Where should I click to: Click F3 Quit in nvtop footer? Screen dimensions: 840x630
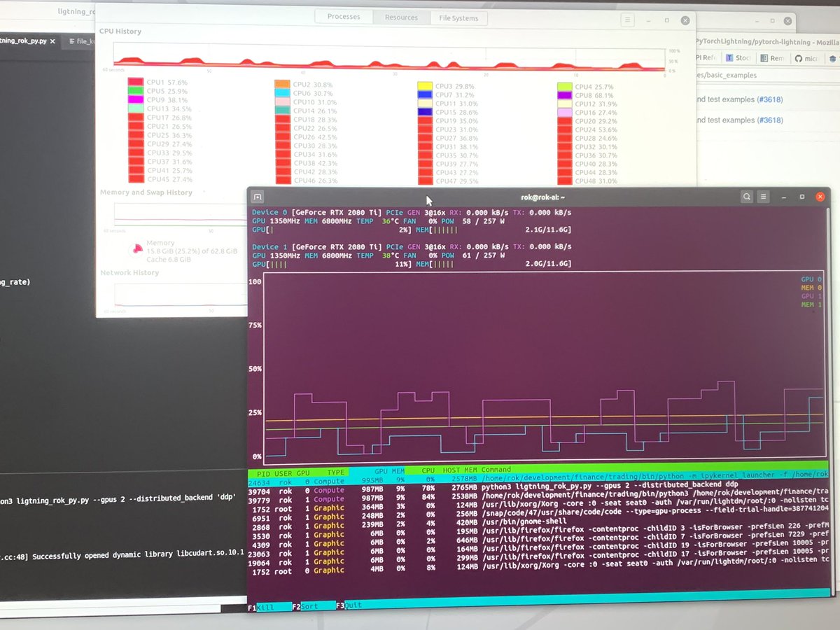click(349, 605)
